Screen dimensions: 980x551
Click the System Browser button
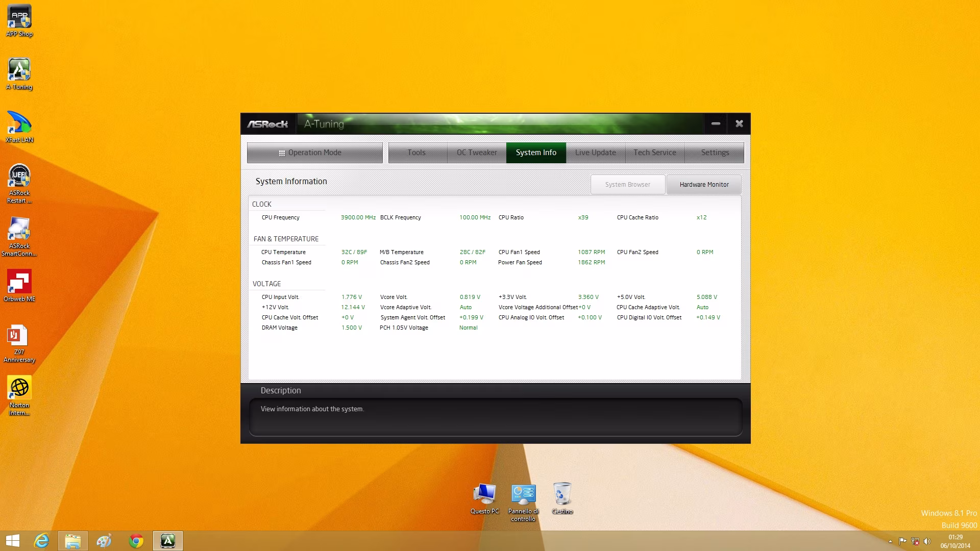(x=628, y=185)
